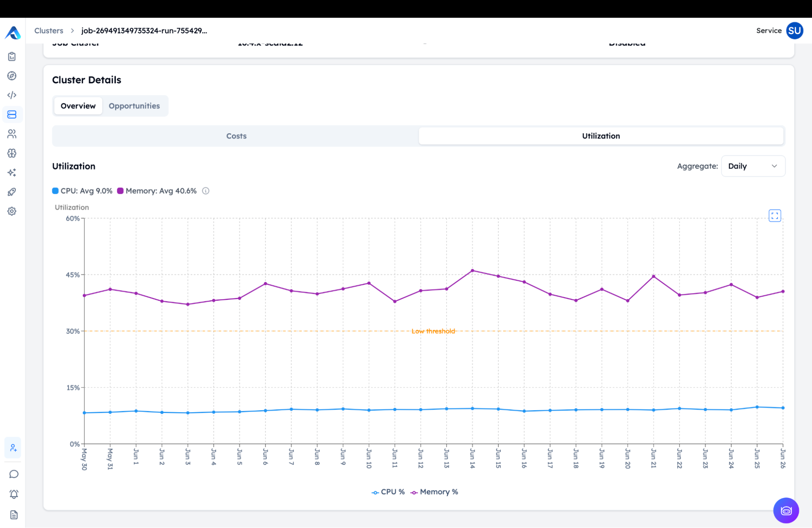Go to Clusters breadcrumb link
The height and width of the screenshot is (528, 812).
click(x=49, y=31)
